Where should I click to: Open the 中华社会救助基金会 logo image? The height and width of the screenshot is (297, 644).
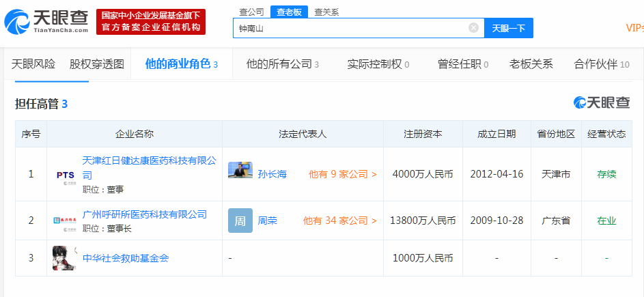[65, 258]
